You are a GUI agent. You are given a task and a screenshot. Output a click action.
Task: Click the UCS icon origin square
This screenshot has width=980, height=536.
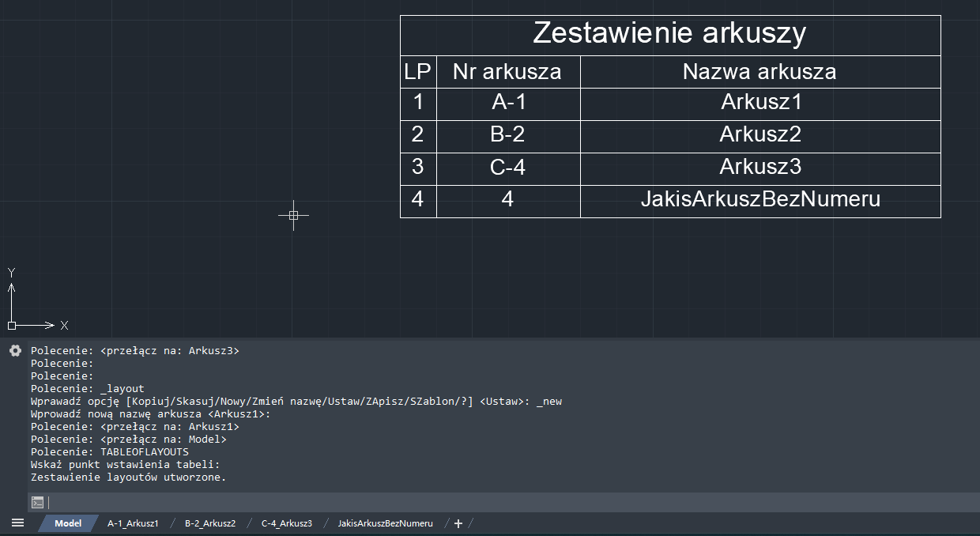tap(12, 325)
